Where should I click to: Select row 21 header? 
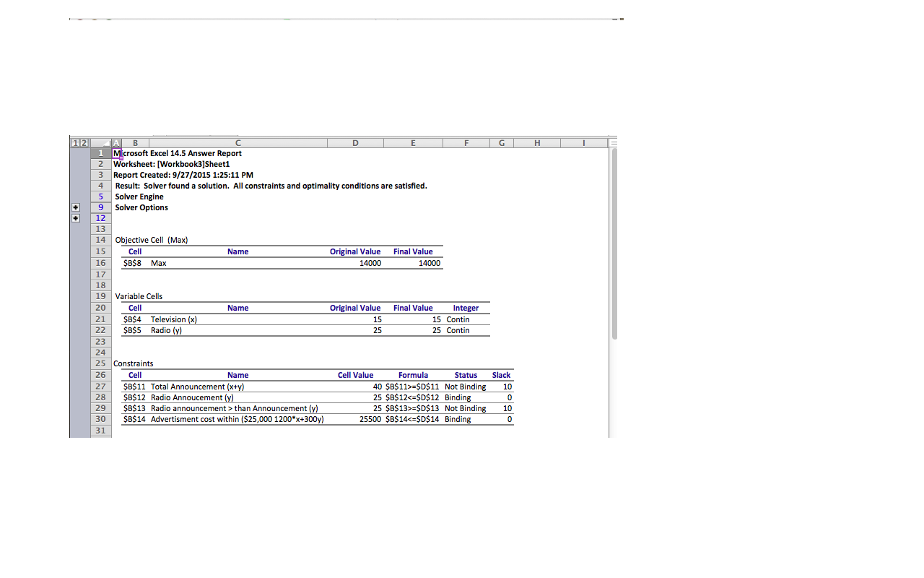[101, 319]
